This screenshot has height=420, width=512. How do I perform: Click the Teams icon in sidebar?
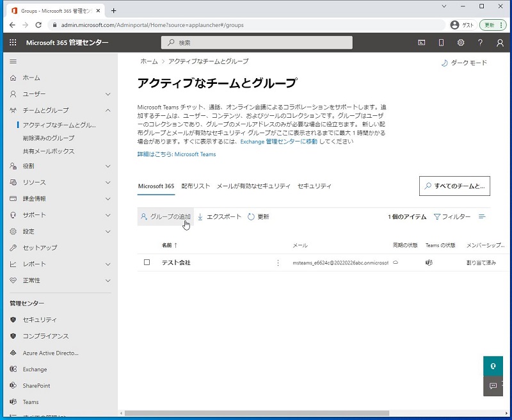pos(13,401)
